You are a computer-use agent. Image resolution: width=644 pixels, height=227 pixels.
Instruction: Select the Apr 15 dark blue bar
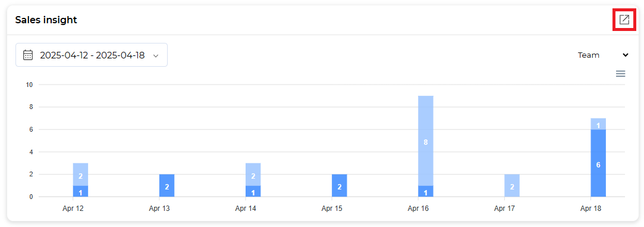pyautogui.click(x=340, y=185)
